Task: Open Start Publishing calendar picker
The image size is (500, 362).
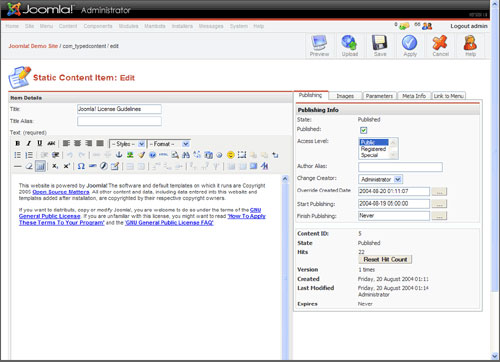Action: click(x=439, y=204)
